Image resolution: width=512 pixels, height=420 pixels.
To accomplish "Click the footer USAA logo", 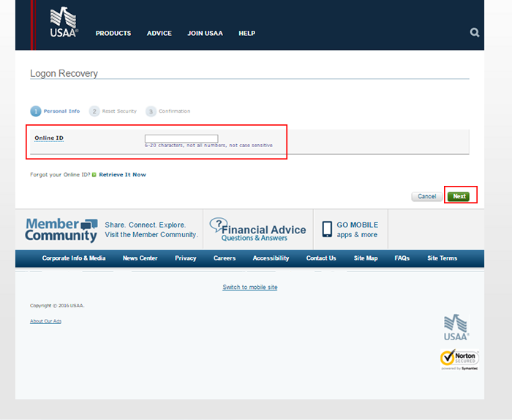I will pyautogui.click(x=456, y=327).
